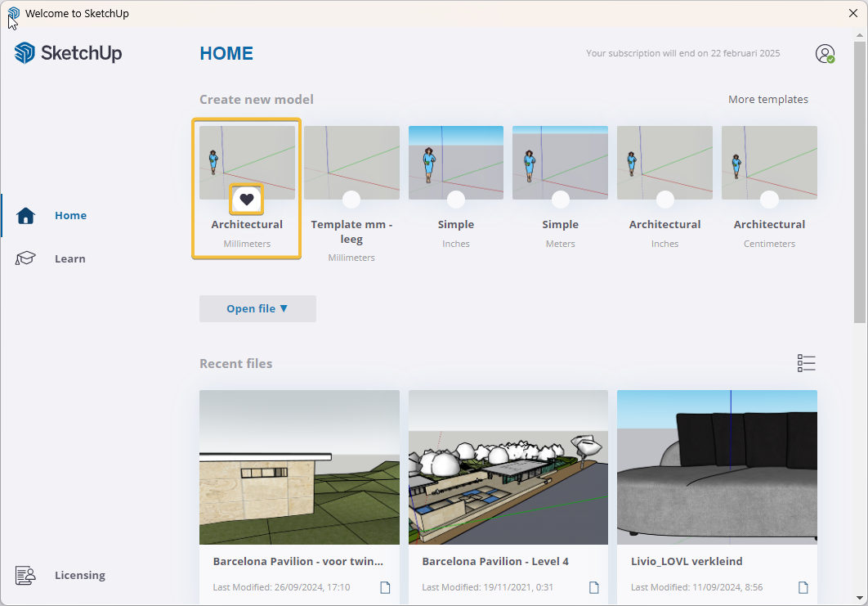The height and width of the screenshot is (606, 868).
Task: Expand the Open file dropdown
Action: tap(257, 308)
